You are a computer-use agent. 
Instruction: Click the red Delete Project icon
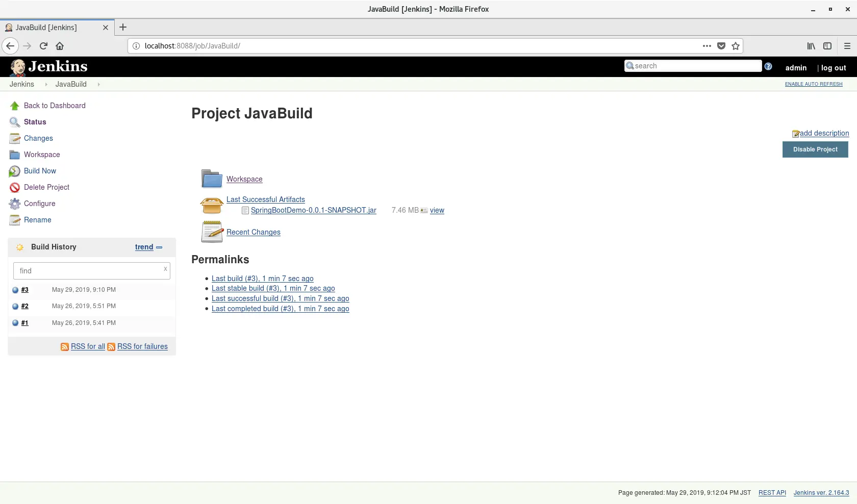pyautogui.click(x=14, y=187)
